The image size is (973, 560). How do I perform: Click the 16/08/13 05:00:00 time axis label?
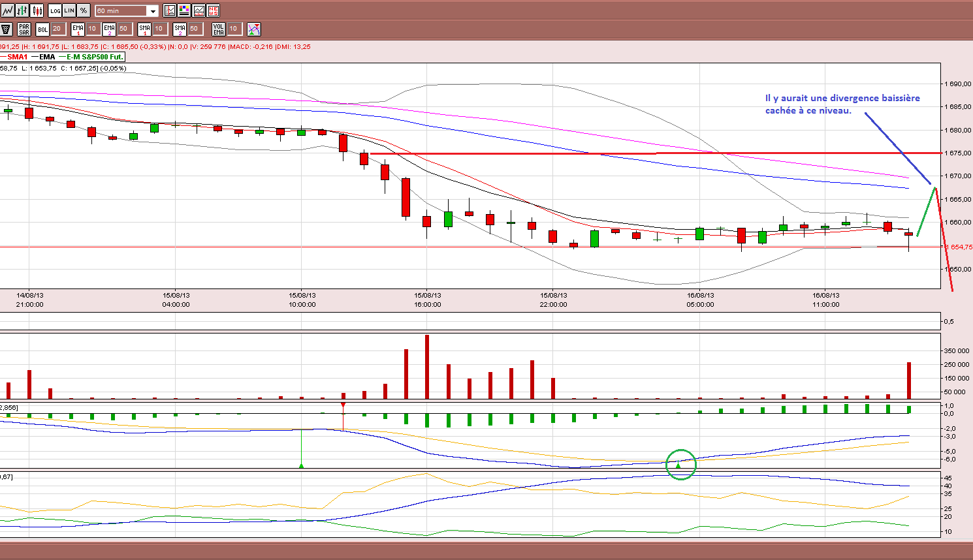click(701, 300)
